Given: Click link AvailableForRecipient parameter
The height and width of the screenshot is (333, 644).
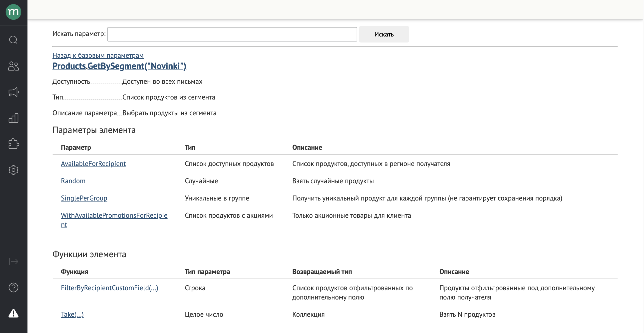Looking at the screenshot, I should tap(93, 163).
